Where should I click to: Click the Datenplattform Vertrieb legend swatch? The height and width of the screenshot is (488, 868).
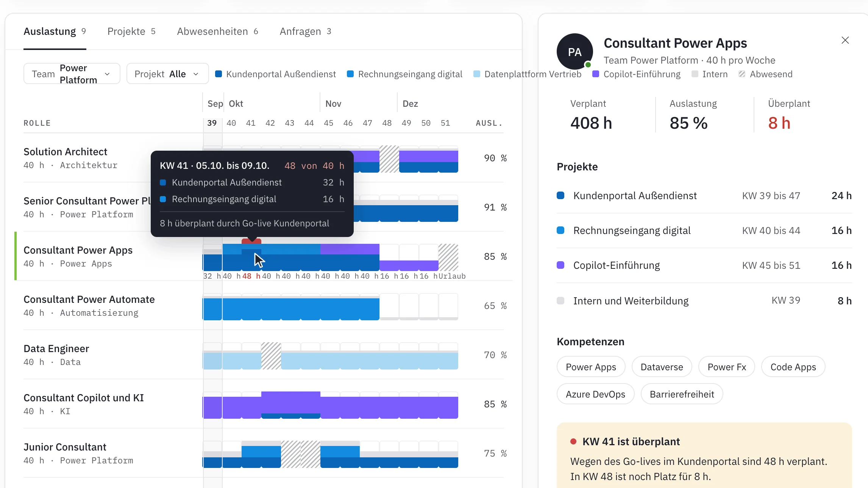pos(477,74)
